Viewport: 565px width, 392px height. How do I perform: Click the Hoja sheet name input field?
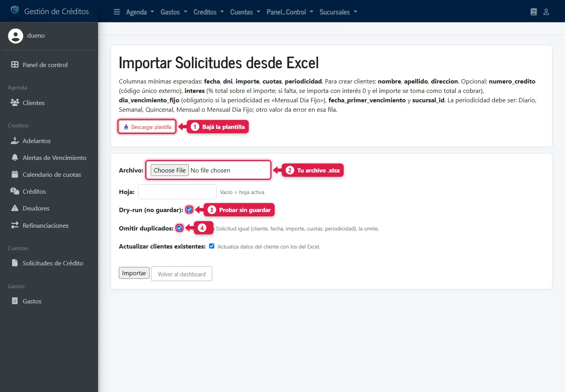(177, 192)
